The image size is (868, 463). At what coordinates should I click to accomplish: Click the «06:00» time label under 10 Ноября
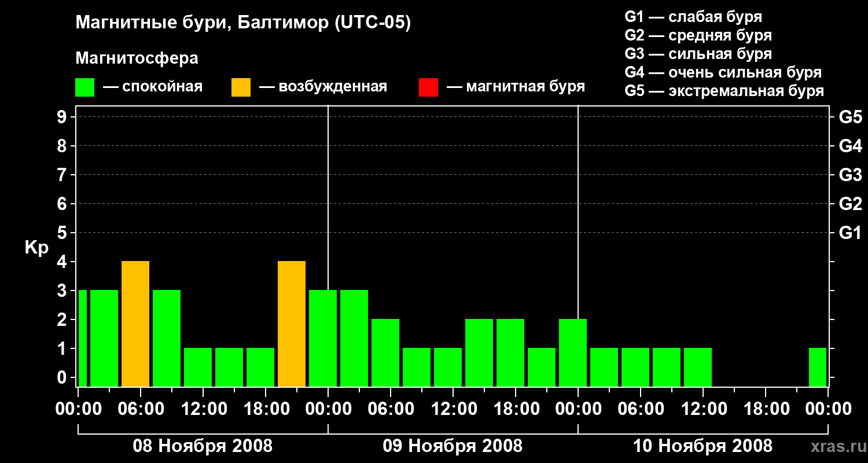pyautogui.click(x=641, y=409)
